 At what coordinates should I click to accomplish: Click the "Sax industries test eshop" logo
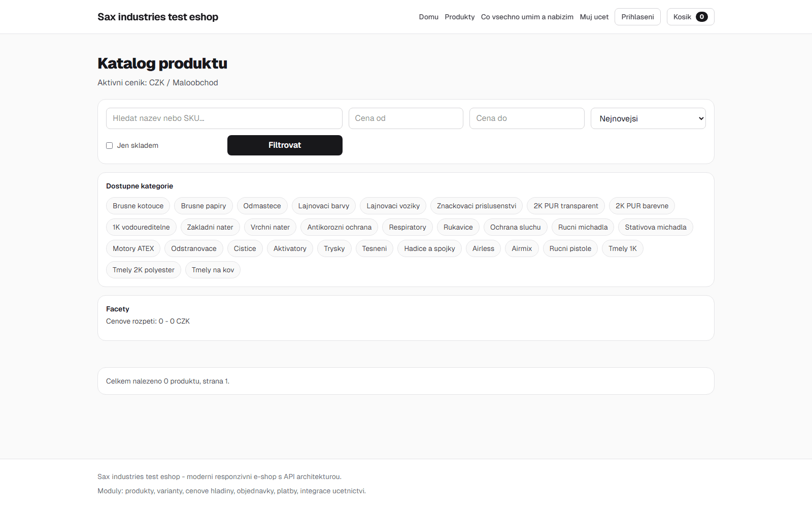157,17
